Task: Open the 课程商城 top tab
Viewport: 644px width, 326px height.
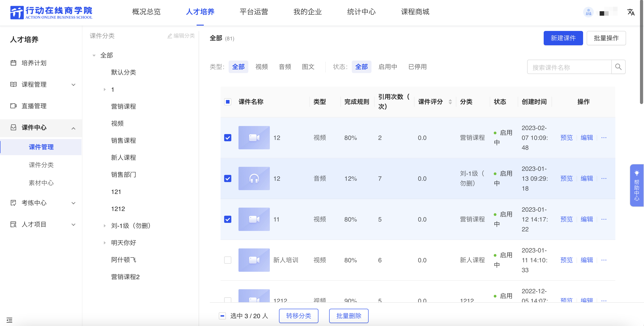Action: 415,12
